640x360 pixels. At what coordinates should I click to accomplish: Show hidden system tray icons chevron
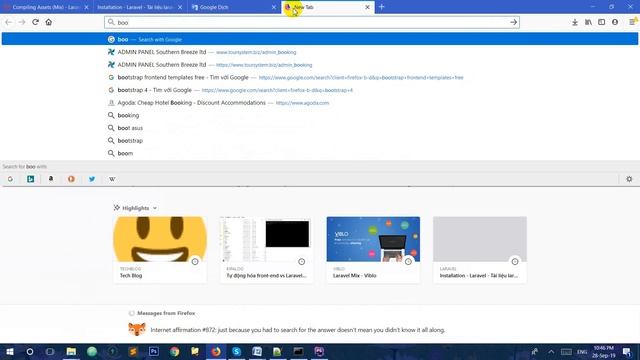click(551, 351)
